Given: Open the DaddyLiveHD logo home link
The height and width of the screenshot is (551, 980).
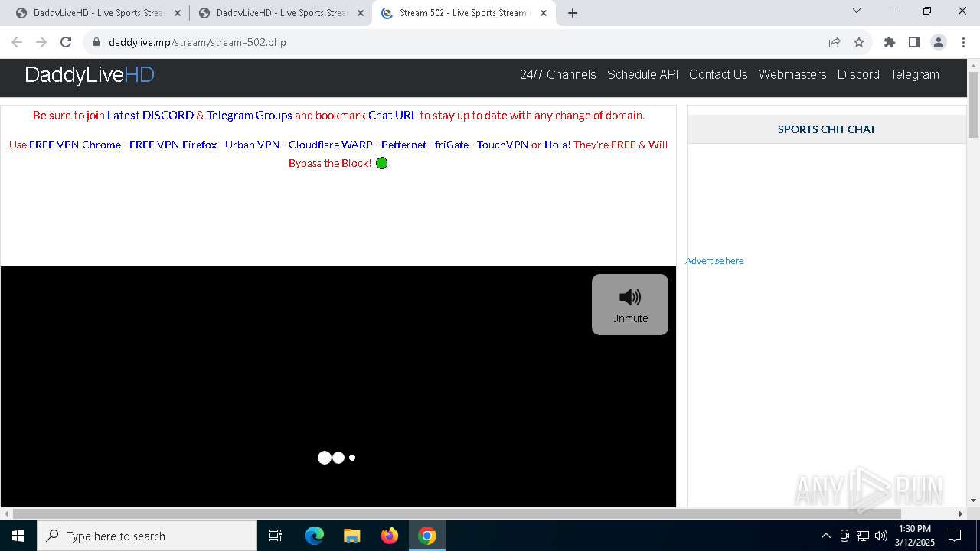Looking at the screenshot, I should coord(90,75).
